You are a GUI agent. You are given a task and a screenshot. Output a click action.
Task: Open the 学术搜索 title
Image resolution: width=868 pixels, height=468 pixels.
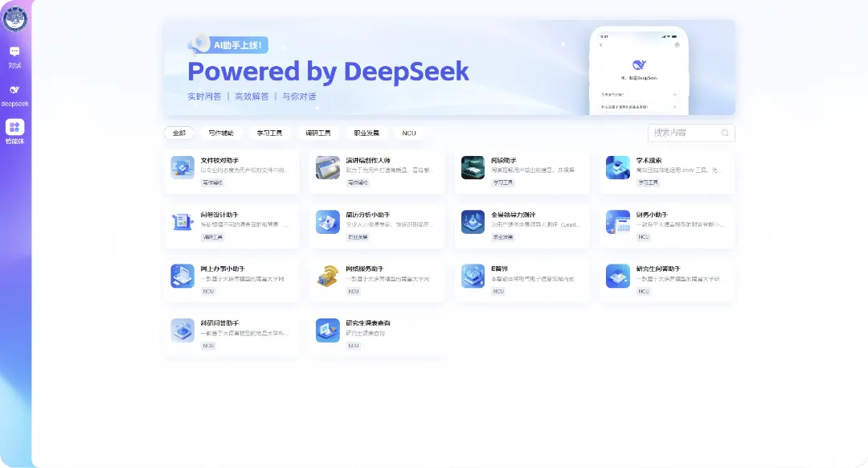[649, 160]
